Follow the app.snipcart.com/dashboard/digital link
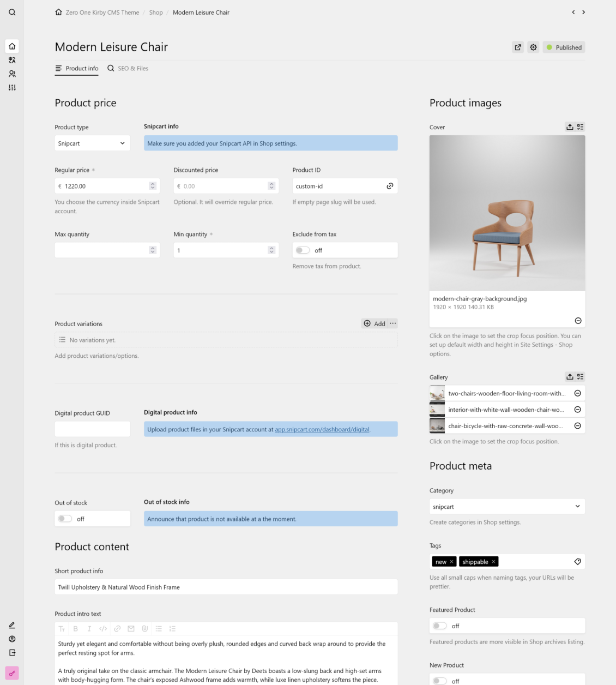The image size is (616, 685). pyautogui.click(x=322, y=429)
